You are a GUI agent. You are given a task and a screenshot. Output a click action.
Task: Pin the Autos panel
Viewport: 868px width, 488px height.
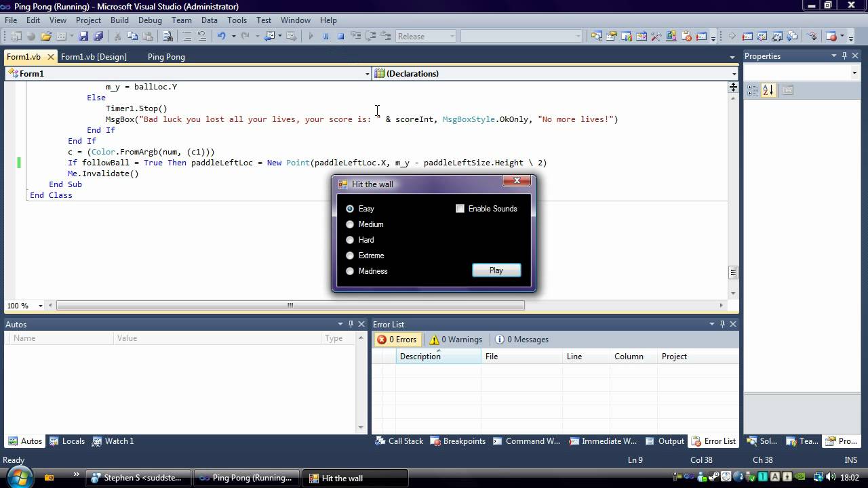(351, 324)
